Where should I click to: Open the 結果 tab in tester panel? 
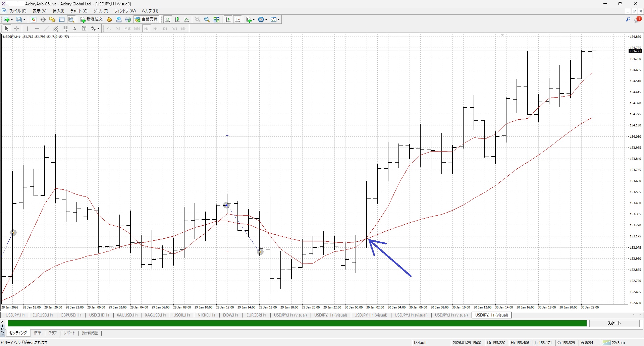[x=38, y=333]
